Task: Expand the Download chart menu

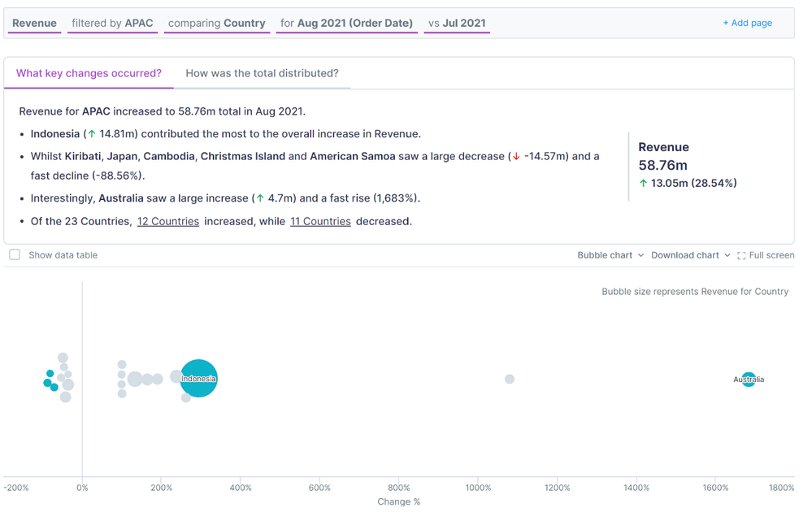Action: [x=690, y=255]
